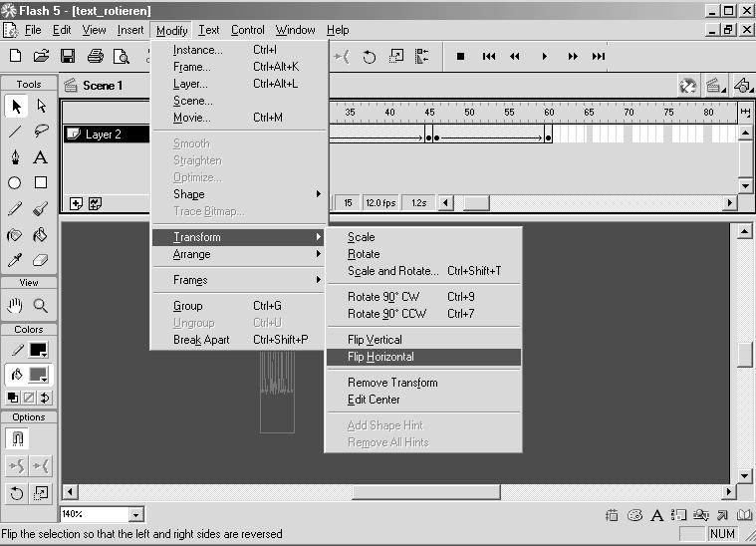Image resolution: width=756 pixels, height=546 pixels.
Task: Select the Paint Bucket tool
Action: point(41,235)
